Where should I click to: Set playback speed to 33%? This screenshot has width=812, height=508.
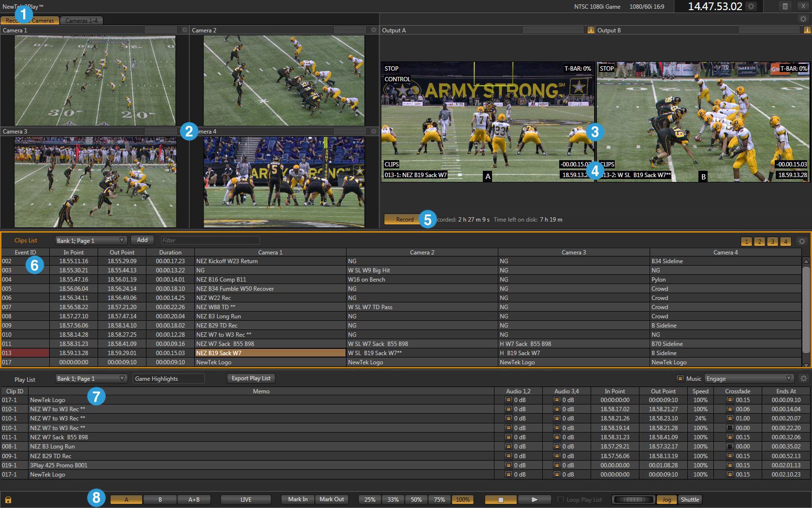click(x=393, y=500)
